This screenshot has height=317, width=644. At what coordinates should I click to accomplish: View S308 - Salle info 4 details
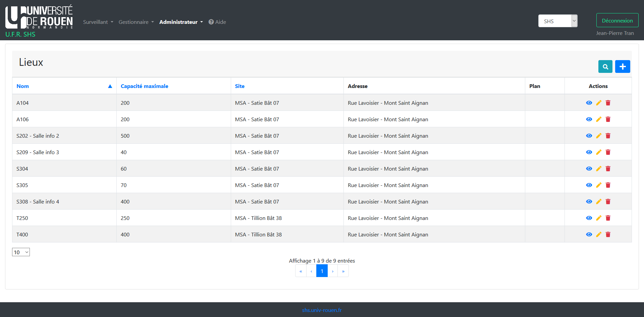click(x=589, y=201)
